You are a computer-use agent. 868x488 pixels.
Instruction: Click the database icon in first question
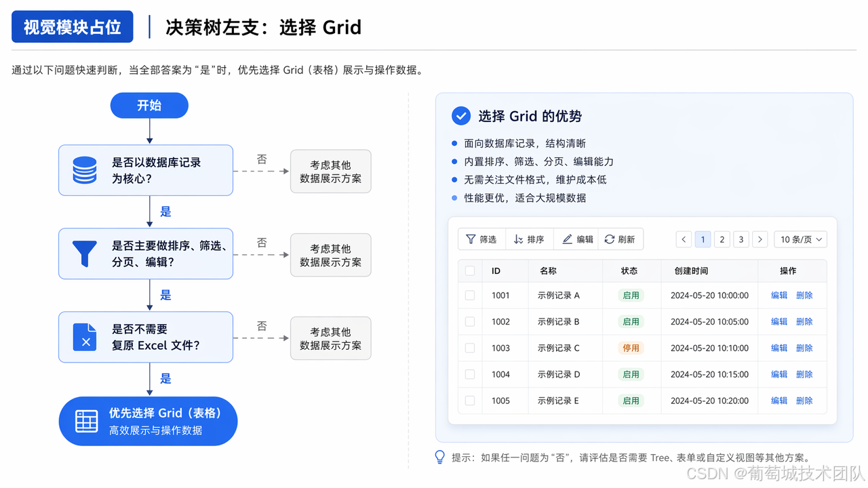click(85, 170)
